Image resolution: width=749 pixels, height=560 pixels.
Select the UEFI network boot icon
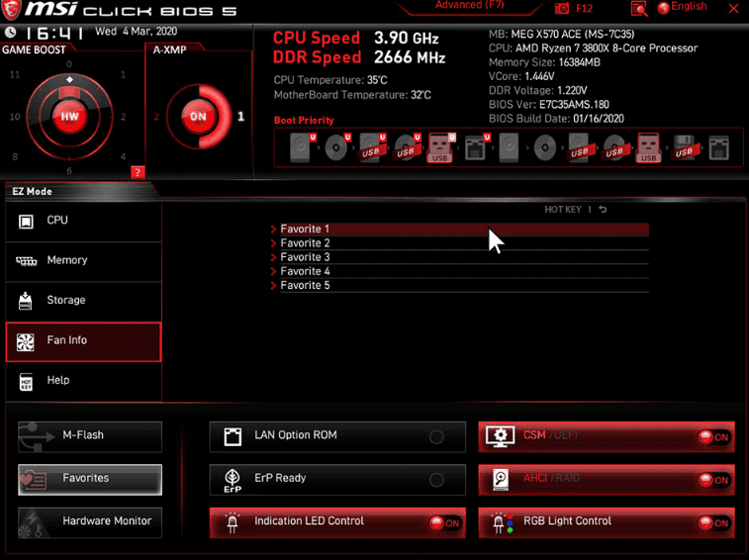(x=477, y=147)
